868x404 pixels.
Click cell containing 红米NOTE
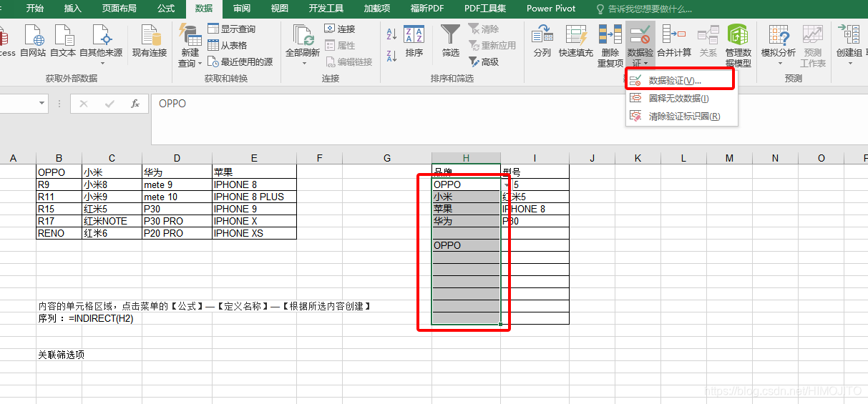coord(112,221)
